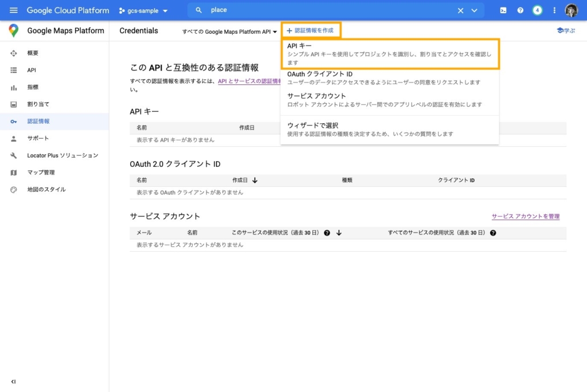This screenshot has height=392, width=587.
Task: Open the user account avatar
Action: pos(572,10)
